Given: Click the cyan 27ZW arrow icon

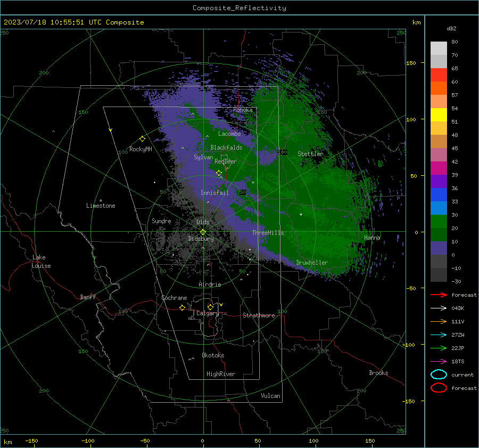Looking at the screenshot, I should [x=439, y=335].
